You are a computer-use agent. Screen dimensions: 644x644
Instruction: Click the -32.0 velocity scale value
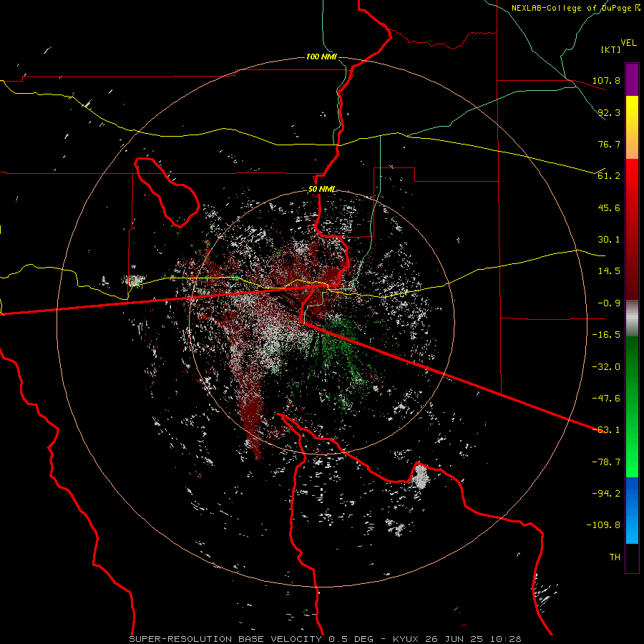click(606, 367)
